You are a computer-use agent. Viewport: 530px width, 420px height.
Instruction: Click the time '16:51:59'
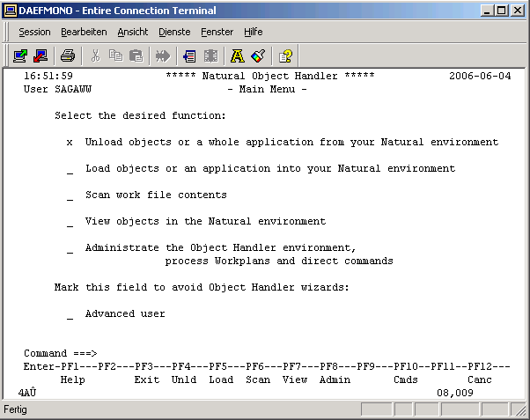point(48,76)
